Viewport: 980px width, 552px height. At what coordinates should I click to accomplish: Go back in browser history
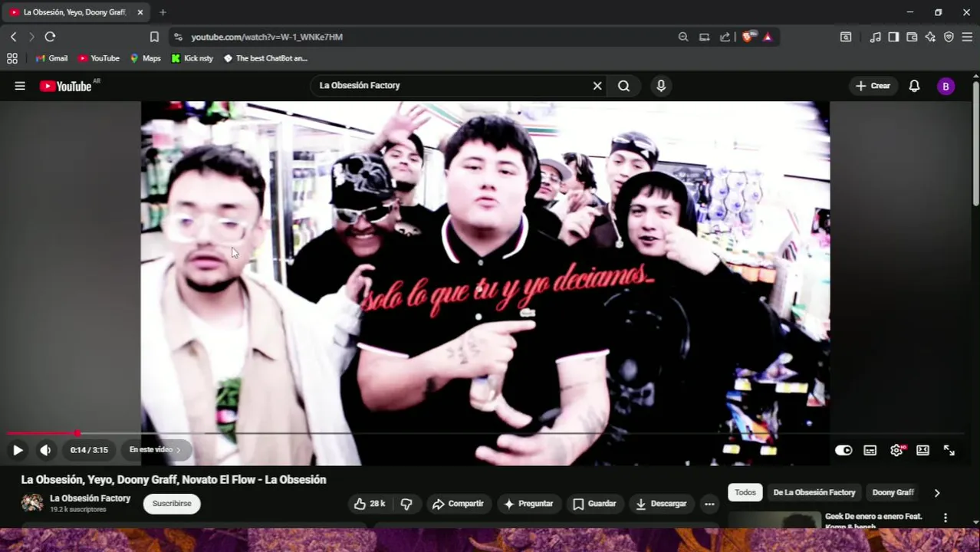(x=13, y=37)
